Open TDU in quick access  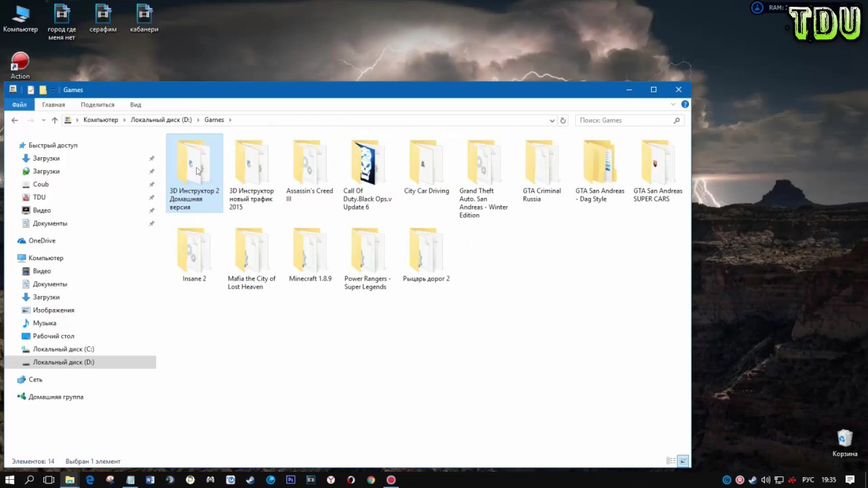[x=39, y=197]
